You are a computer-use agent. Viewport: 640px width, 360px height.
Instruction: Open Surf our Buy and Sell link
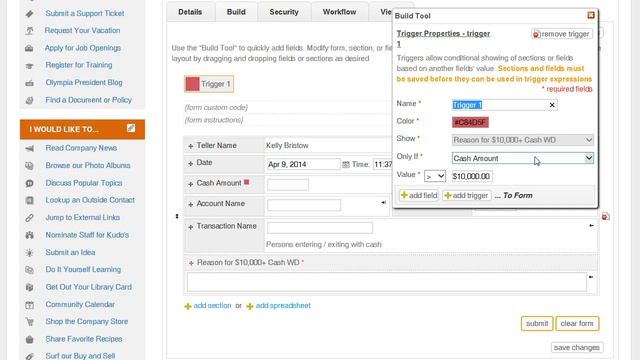pyautogui.click(x=80, y=356)
